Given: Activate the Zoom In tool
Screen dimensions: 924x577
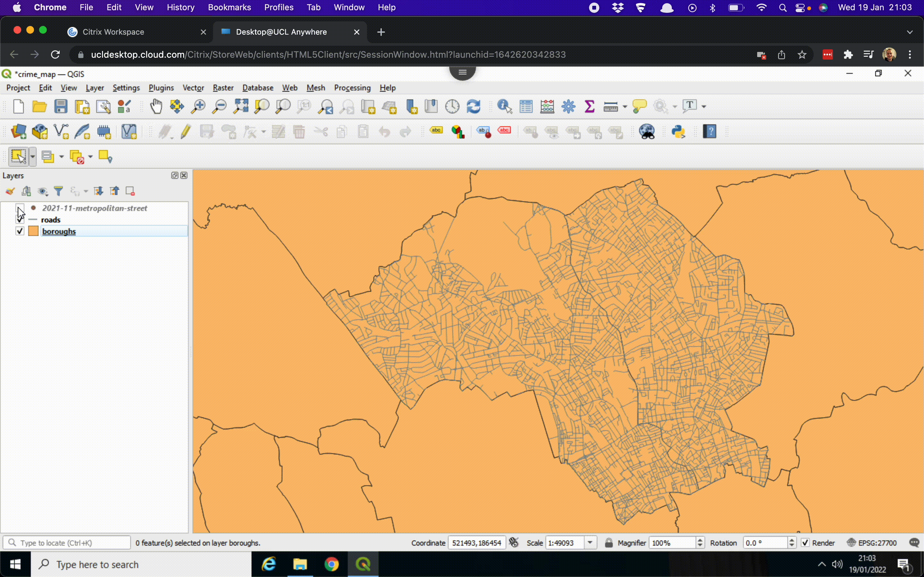Looking at the screenshot, I should pyautogui.click(x=198, y=107).
